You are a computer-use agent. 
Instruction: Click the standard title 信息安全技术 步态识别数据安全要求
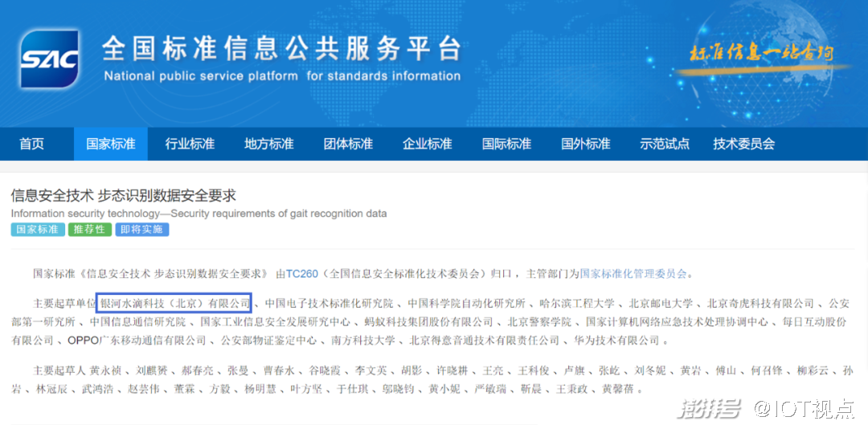pos(123,195)
